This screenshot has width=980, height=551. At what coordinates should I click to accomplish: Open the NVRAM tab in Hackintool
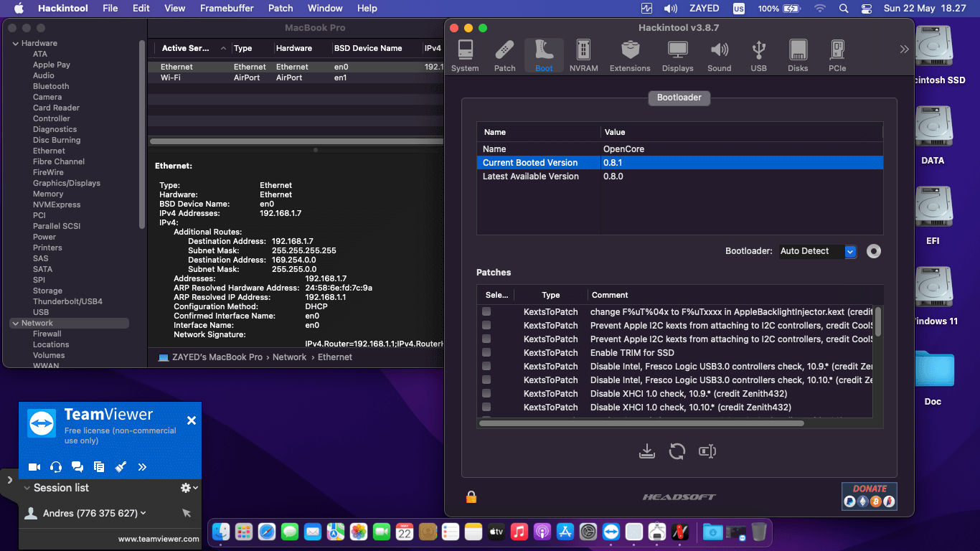pyautogui.click(x=583, y=56)
